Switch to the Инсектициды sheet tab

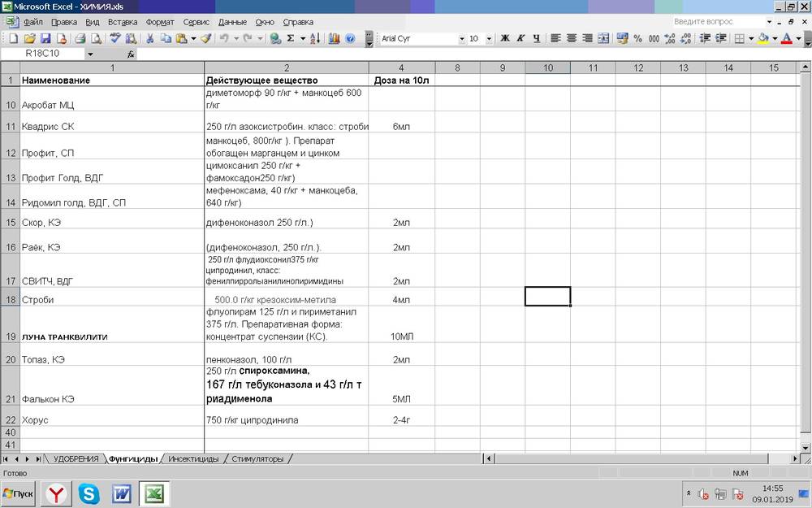point(194,459)
